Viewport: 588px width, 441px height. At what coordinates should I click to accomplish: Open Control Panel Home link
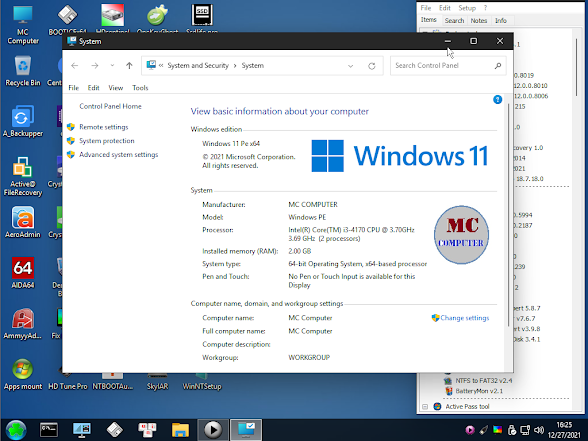(110, 106)
